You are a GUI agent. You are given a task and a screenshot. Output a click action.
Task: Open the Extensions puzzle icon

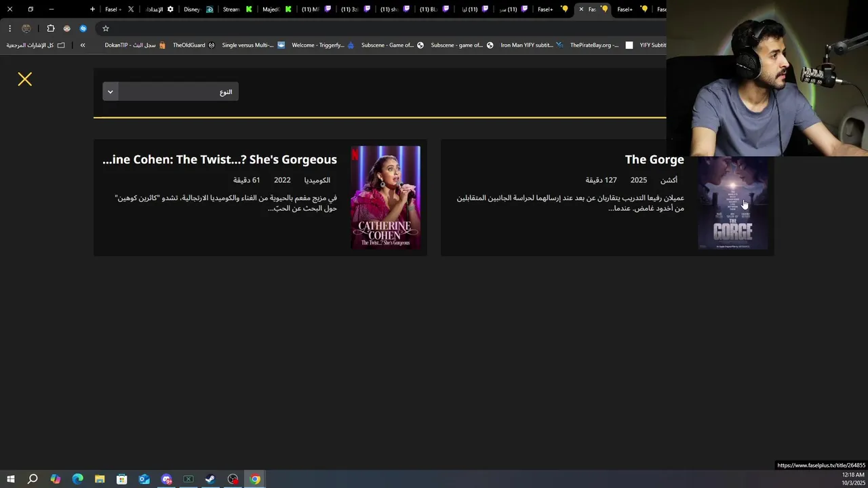[51, 28]
